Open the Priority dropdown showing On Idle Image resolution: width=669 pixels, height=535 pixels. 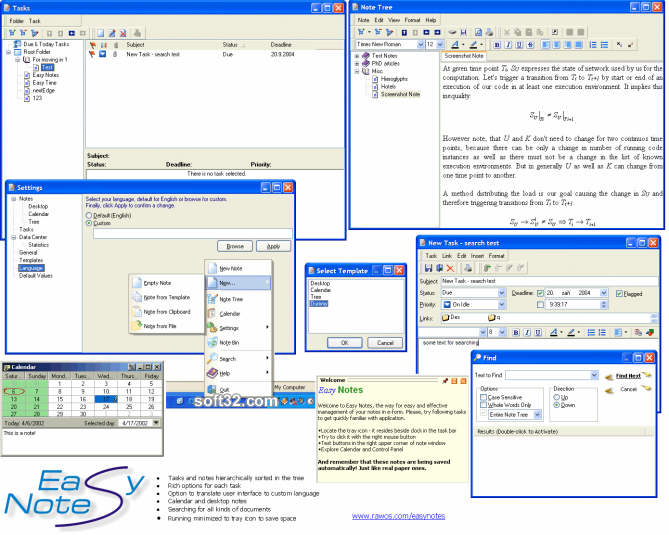(502, 305)
